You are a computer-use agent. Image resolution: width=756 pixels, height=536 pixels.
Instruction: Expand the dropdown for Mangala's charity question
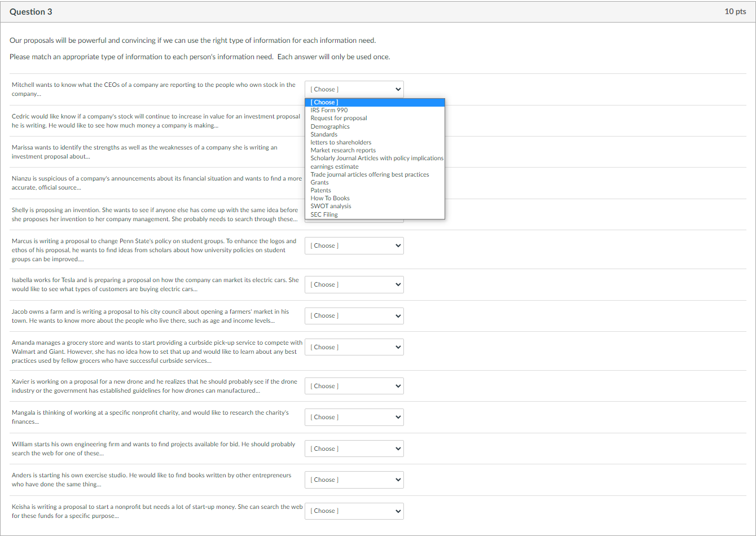pyautogui.click(x=354, y=417)
